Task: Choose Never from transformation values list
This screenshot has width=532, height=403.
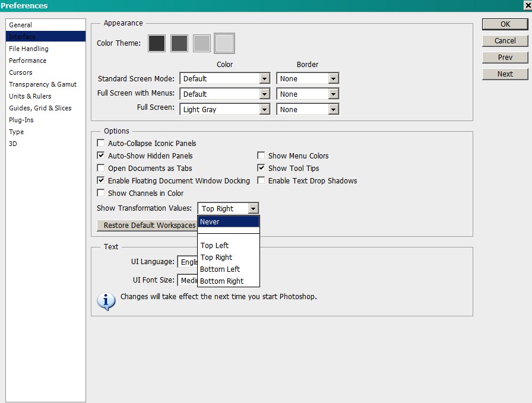Action: (x=228, y=222)
